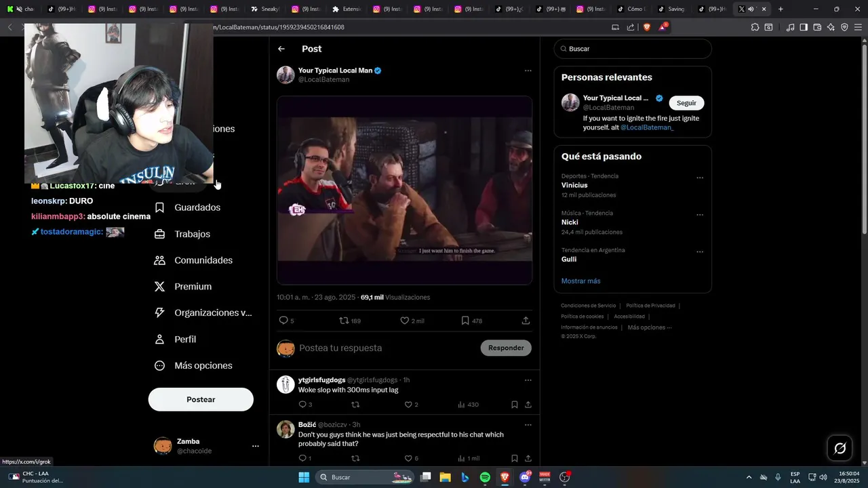This screenshot has width=868, height=488.
Task: Open Guardados in the sidebar
Action: tap(188, 207)
